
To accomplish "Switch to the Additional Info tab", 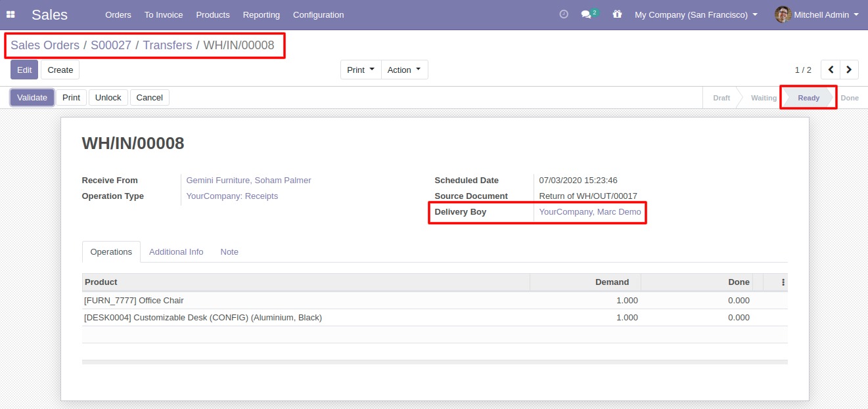I will 176,252.
